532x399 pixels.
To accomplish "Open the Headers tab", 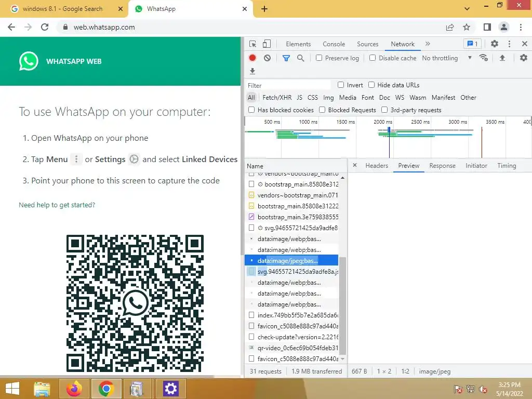I will [x=377, y=166].
